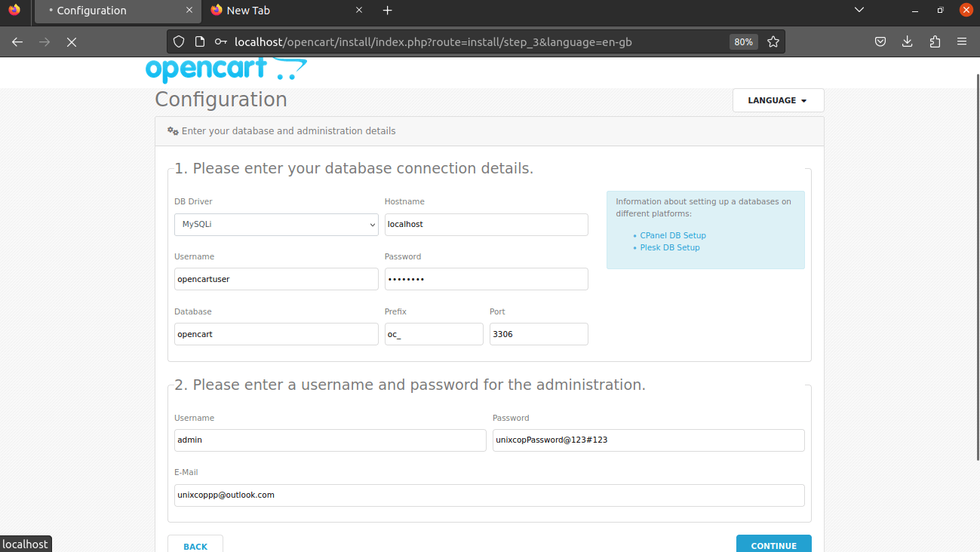The image size is (980, 552).
Task: Click the Firefox app icon in title bar
Action: [x=14, y=10]
